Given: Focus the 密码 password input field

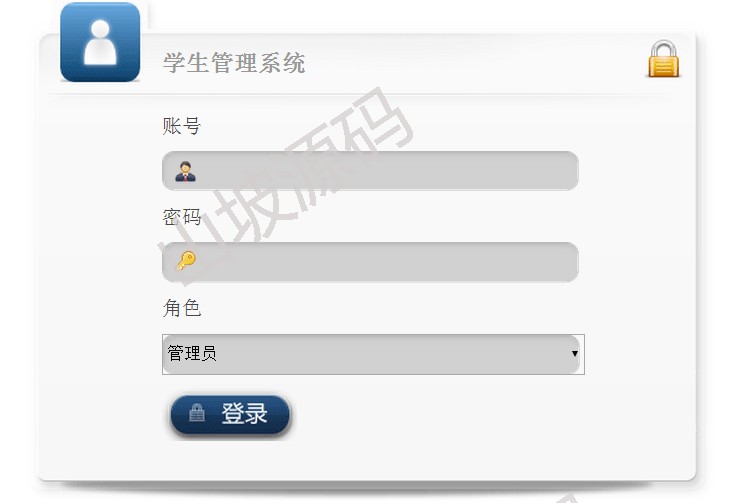Looking at the screenshot, I should tap(370, 262).
